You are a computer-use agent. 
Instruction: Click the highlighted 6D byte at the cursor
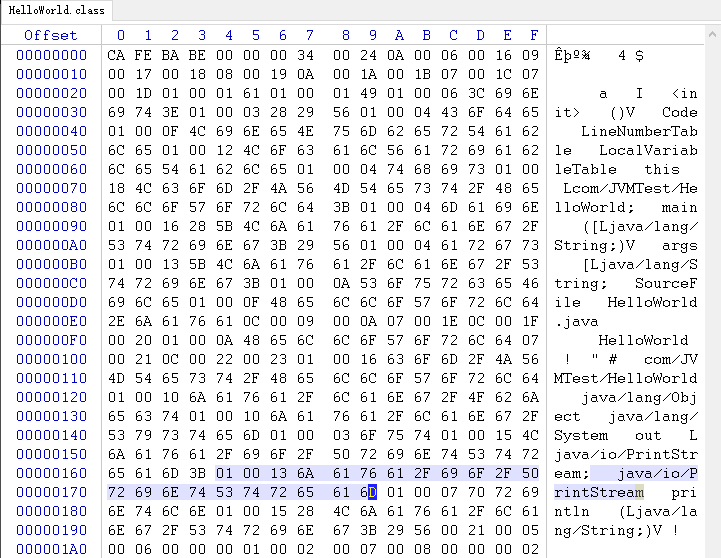[371, 492]
